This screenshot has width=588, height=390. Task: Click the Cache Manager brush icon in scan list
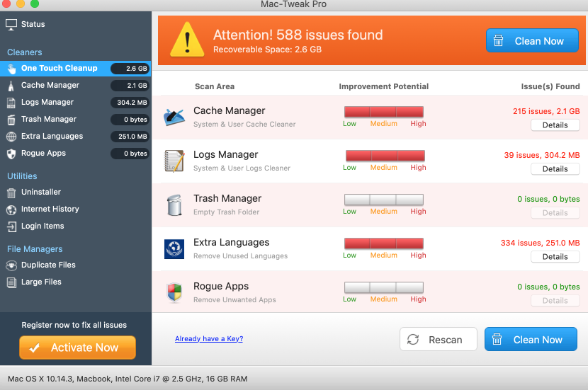174,117
